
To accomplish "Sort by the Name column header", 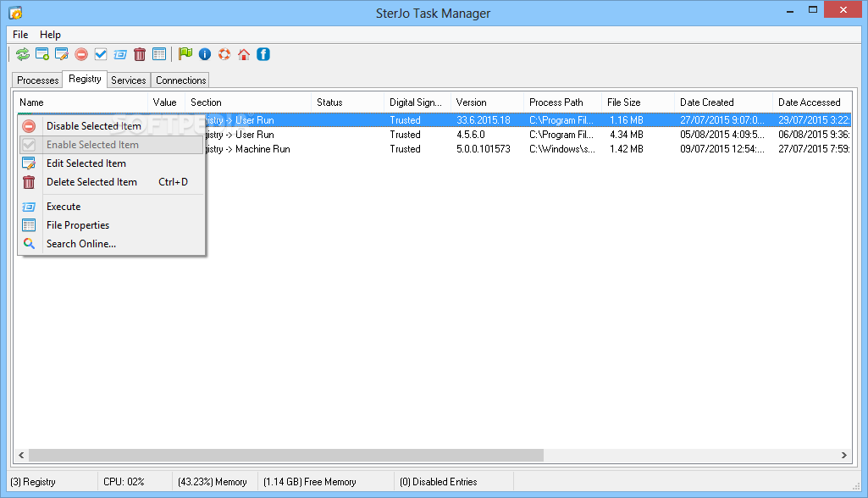I will click(80, 102).
